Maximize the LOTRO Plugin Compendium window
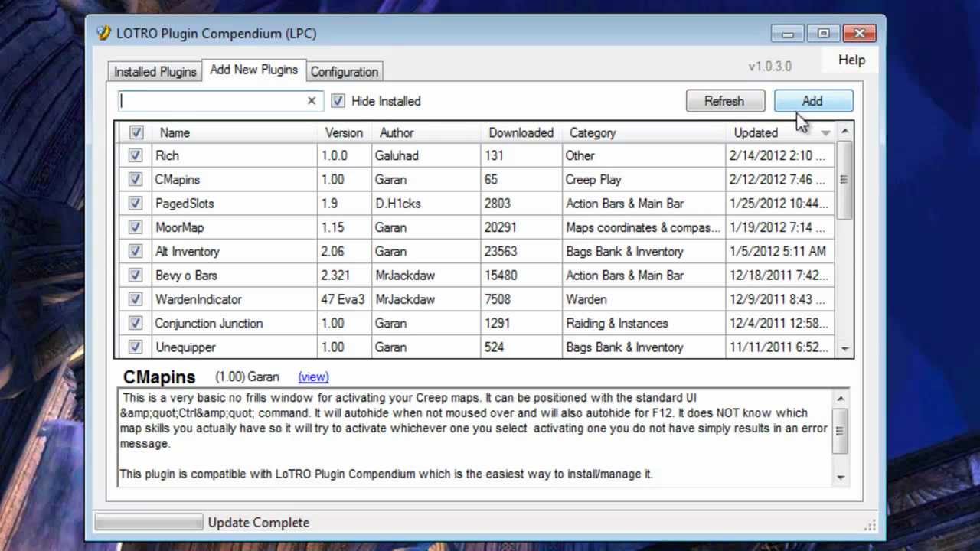Image resolution: width=980 pixels, height=551 pixels. coord(823,34)
